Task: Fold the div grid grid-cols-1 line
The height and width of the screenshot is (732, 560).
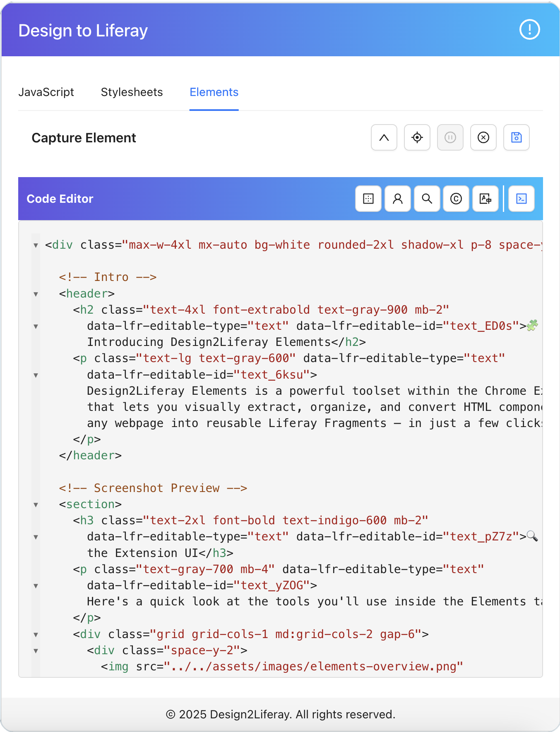Action: (36, 635)
